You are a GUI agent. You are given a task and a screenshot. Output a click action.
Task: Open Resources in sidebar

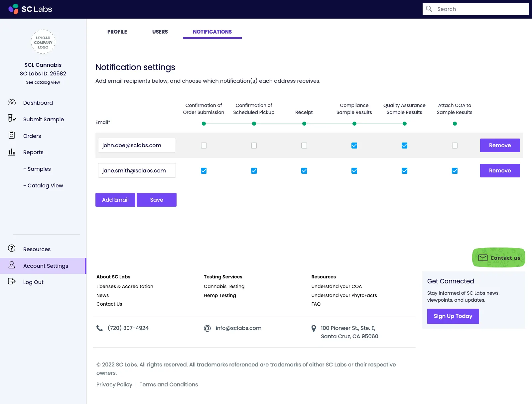click(37, 249)
